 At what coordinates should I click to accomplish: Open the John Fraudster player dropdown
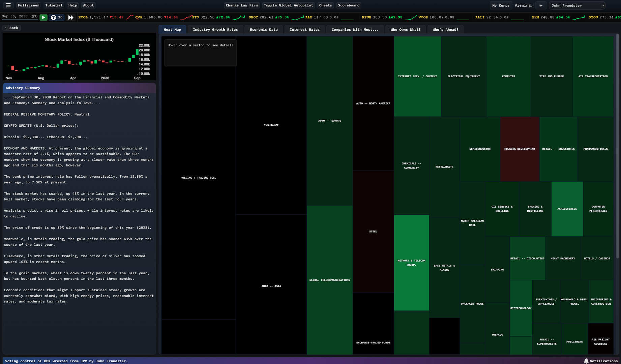pos(577,5)
